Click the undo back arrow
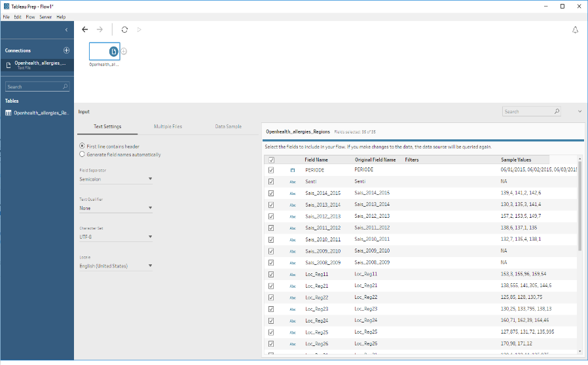This screenshot has height=365, width=588. [x=84, y=29]
